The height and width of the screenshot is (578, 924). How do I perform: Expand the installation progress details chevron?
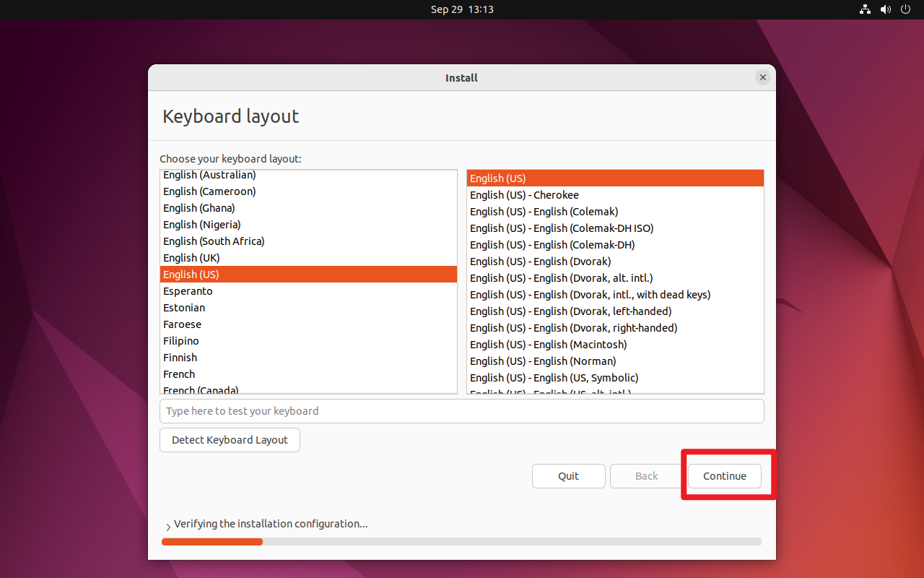(168, 527)
